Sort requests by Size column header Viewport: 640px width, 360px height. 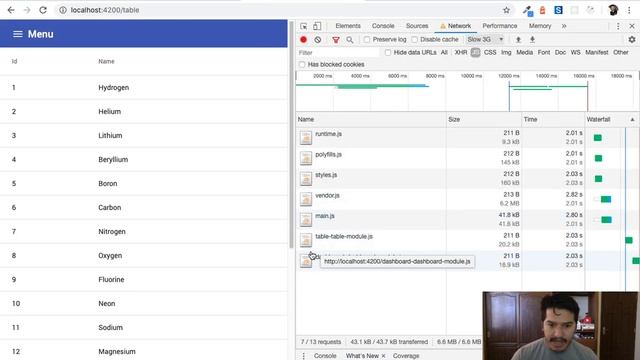pos(484,120)
